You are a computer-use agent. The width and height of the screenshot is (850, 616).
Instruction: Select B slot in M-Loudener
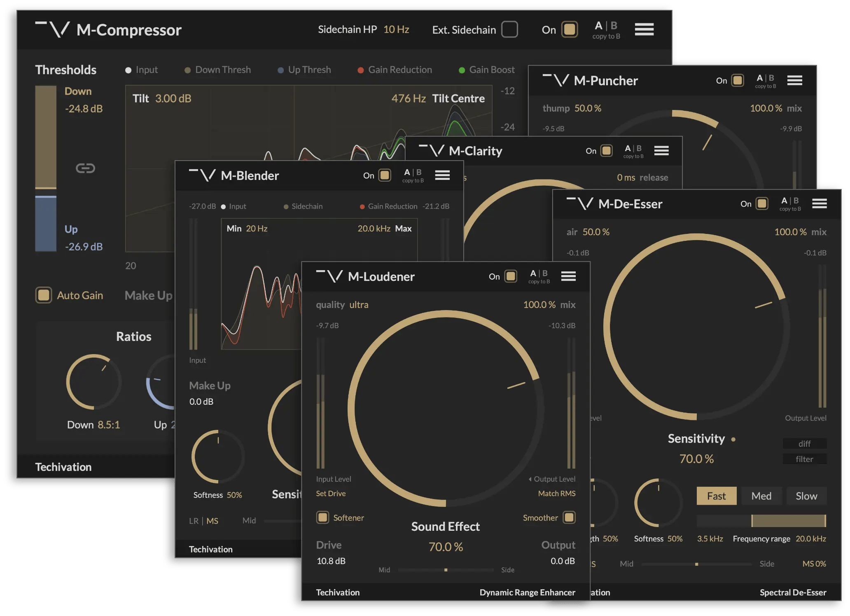coord(545,273)
